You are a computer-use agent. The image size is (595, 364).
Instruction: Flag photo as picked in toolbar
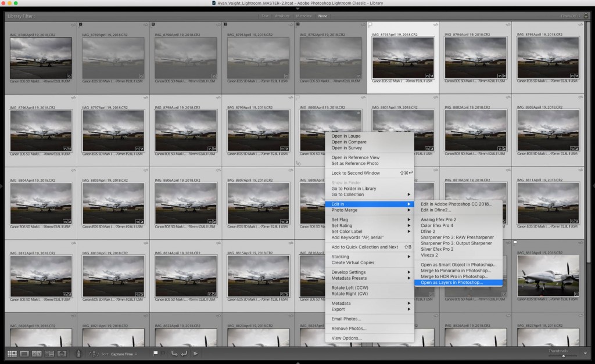(x=155, y=353)
